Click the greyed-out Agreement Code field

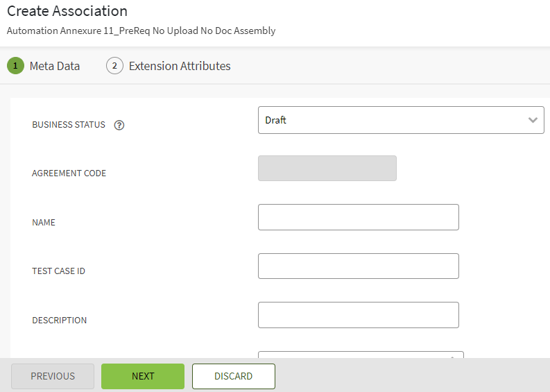point(327,169)
